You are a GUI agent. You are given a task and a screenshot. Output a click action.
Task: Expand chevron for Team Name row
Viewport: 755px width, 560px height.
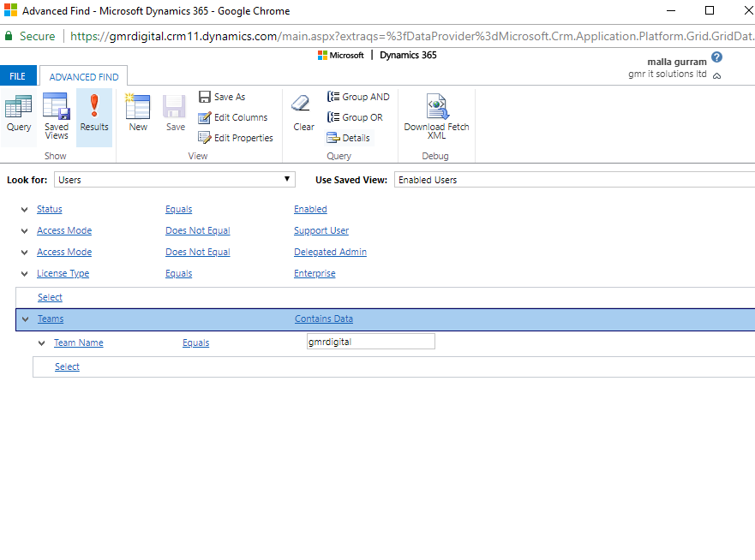pyautogui.click(x=42, y=343)
